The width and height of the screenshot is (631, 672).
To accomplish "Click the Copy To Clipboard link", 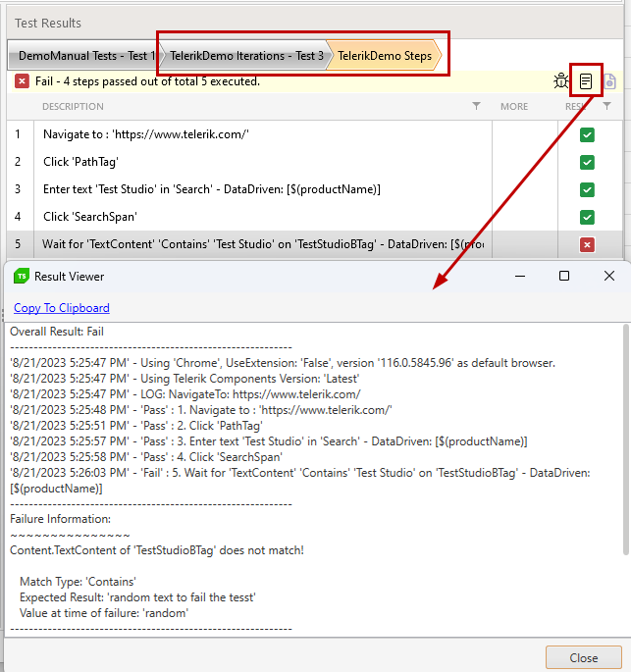I will pyautogui.click(x=61, y=308).
